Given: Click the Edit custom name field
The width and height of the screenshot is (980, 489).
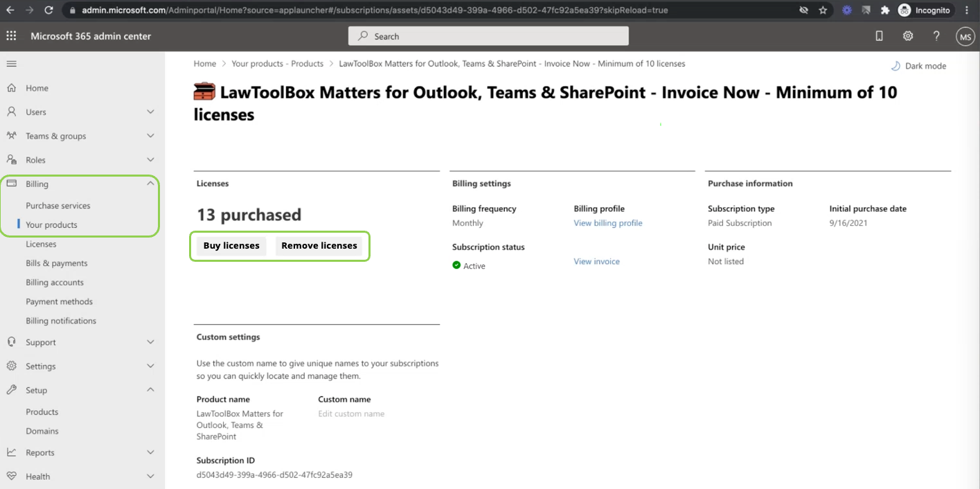Looking at the screenshot, I should (351, 414).
